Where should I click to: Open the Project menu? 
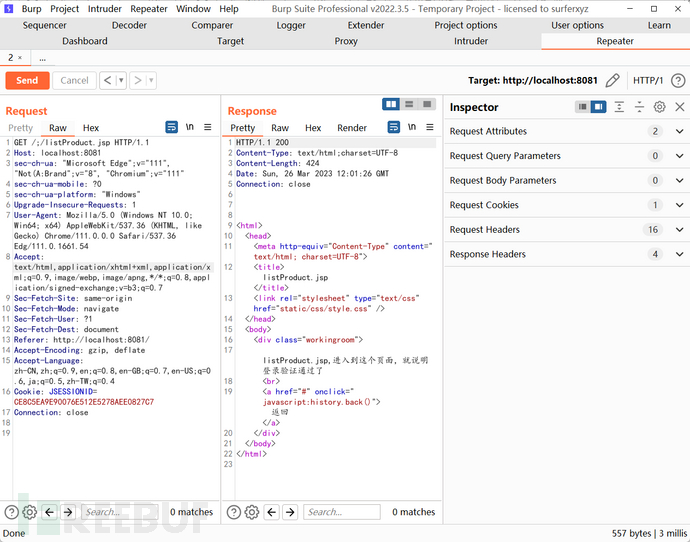tap(64, 9)
